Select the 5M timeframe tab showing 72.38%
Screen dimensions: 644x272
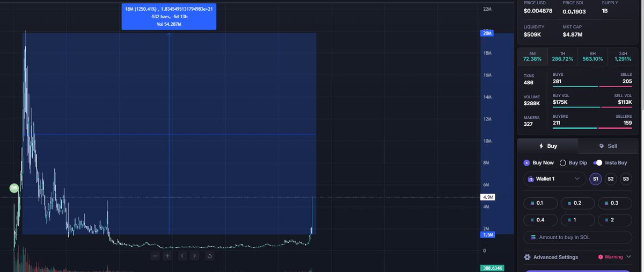(x=532, y=56)
